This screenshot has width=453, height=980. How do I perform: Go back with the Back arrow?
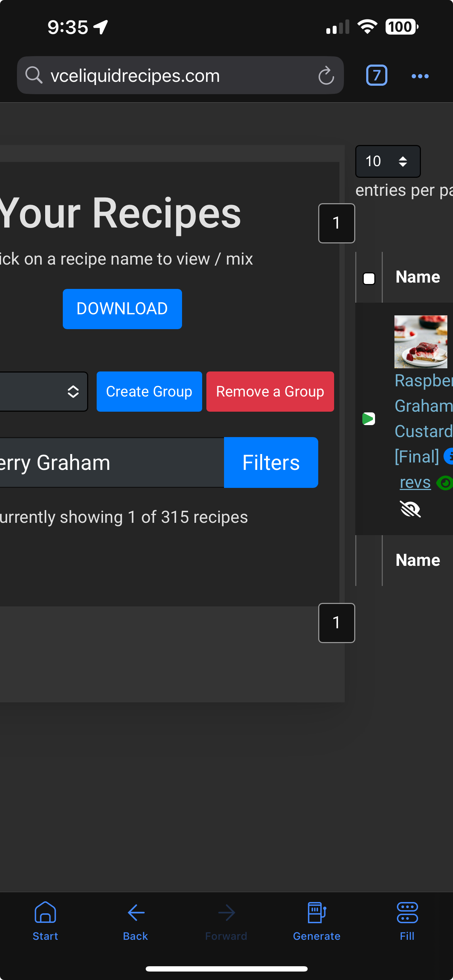coord(136,919)
